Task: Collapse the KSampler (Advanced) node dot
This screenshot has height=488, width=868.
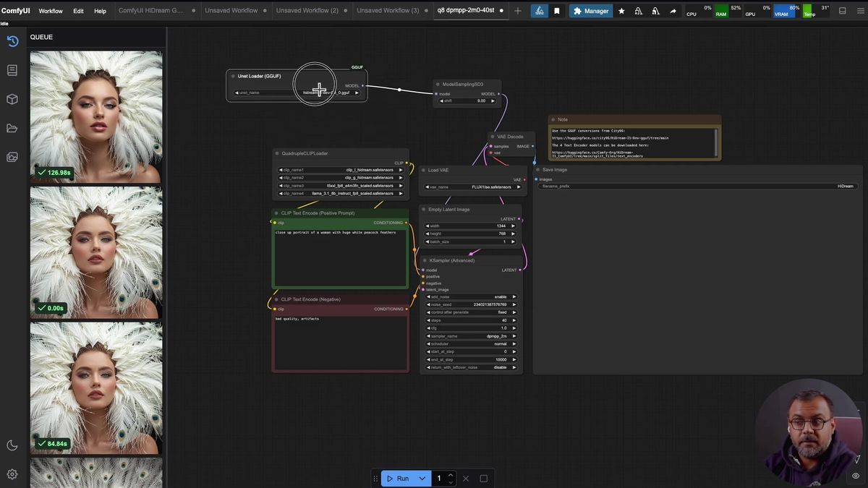Action: pyautogui.click(x=425, y=260)
